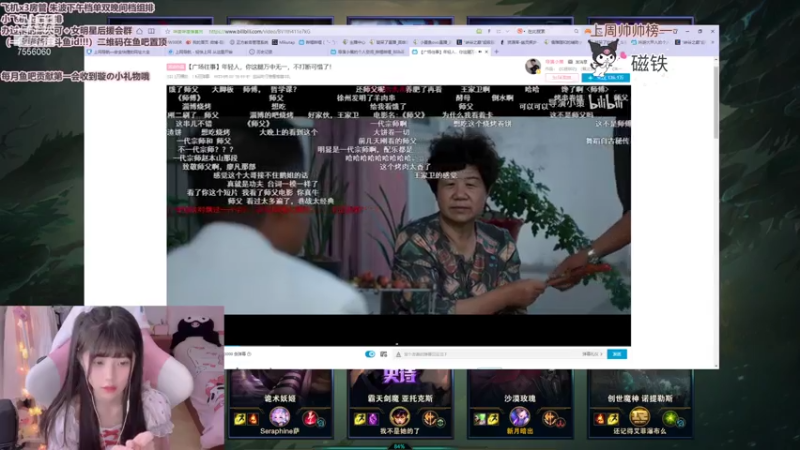This screenshot has height=450, width=800.
Task: Click the red keystone rune on 诡术妖姬 card
Action: coord(309,418)
